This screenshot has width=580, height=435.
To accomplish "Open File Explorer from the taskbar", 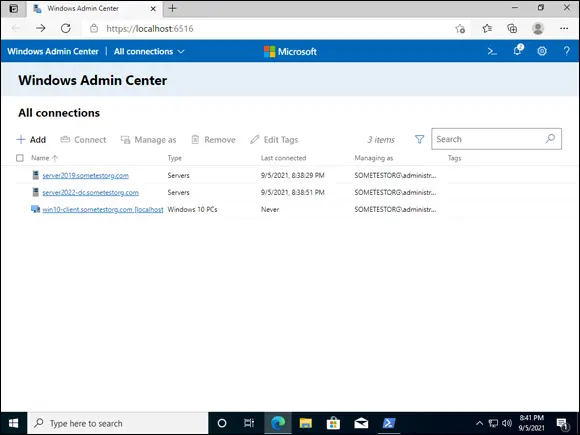I will pyautogui.click(x=306, y=423).
